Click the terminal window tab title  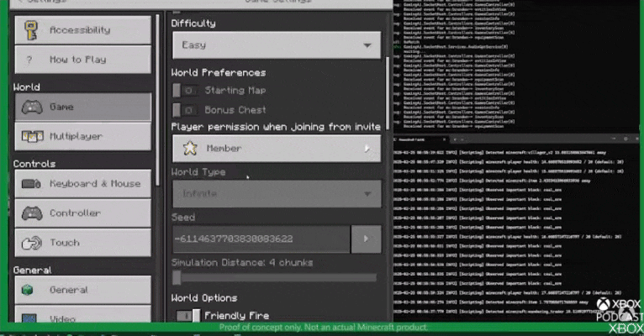[x=411, y=140]
